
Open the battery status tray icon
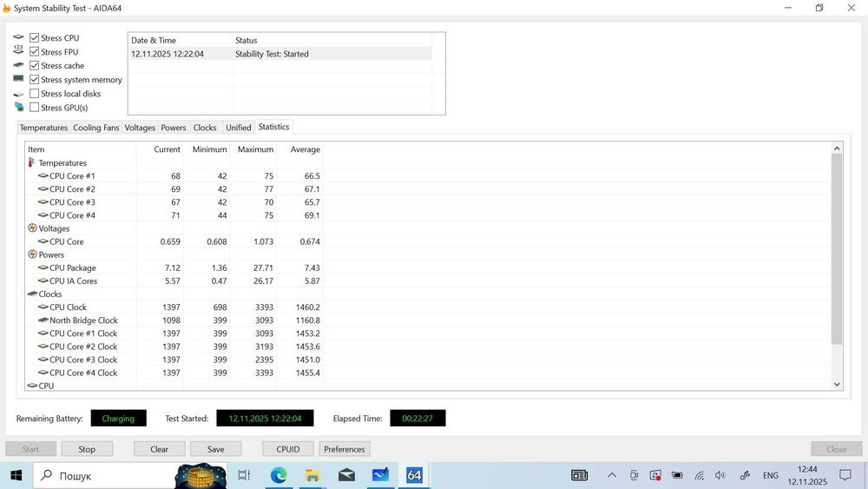677,475
